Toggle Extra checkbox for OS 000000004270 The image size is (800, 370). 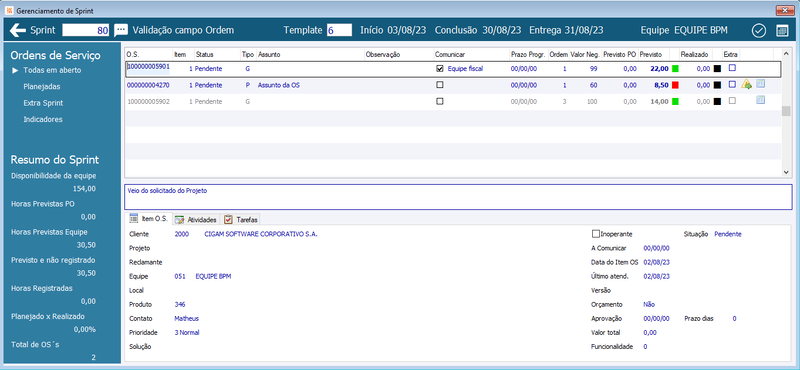click(x=732, y=84)
